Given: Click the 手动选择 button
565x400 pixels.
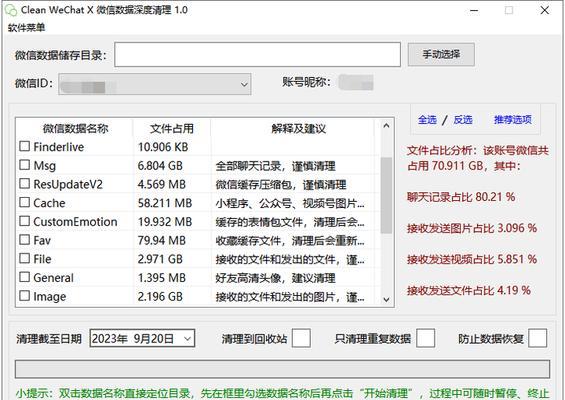Looking at the screenshot, I should (x=441, y=54).
